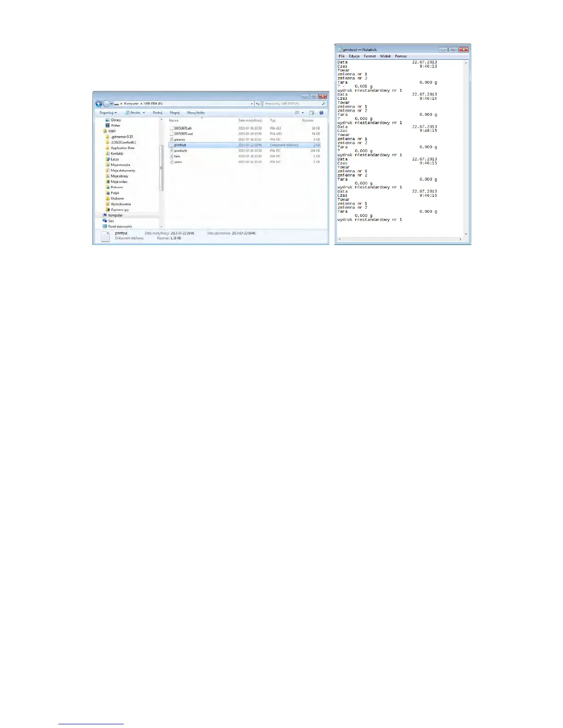This screenshot has width=563, height=728.
Task: Maximize the Notatnik window
Action: click(454, 50)
